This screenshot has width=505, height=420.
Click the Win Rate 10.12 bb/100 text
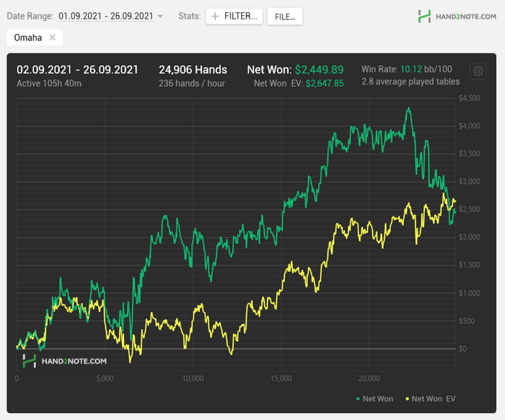pos(407,69)
